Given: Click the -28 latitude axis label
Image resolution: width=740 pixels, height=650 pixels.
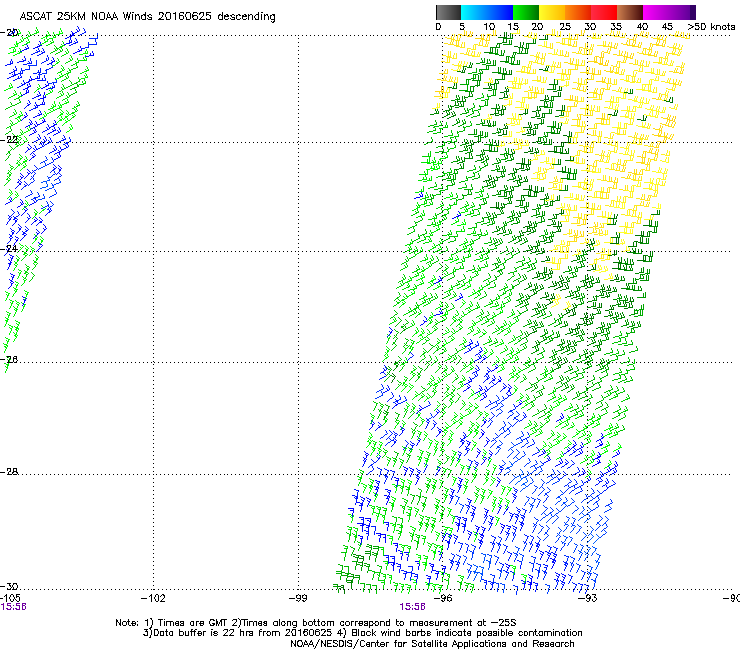Looking at the screenshot, I should [9, 472].
